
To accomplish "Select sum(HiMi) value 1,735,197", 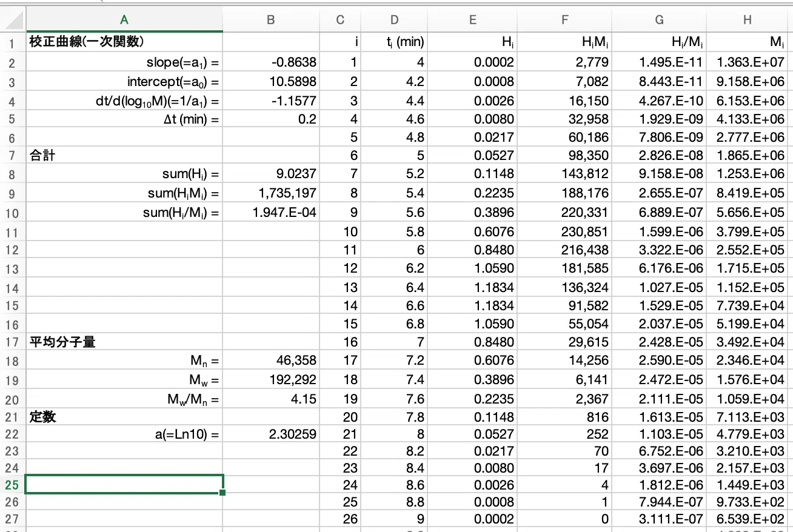I will click(271, 194).
